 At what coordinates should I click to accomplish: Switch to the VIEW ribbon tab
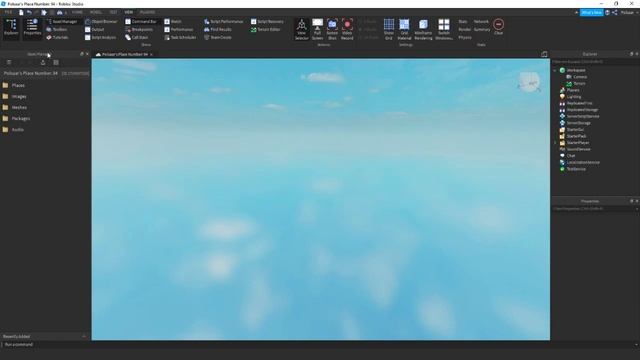click(x=129, y=12)
